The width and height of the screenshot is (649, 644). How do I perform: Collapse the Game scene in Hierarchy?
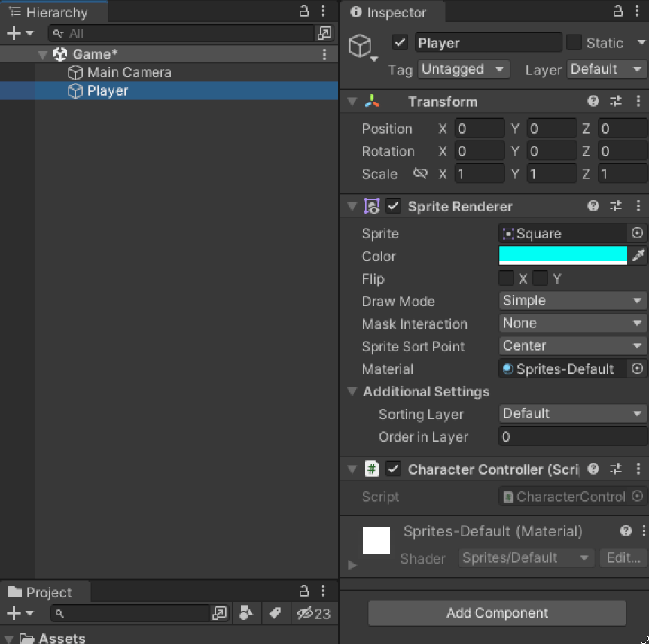(43, 53)
